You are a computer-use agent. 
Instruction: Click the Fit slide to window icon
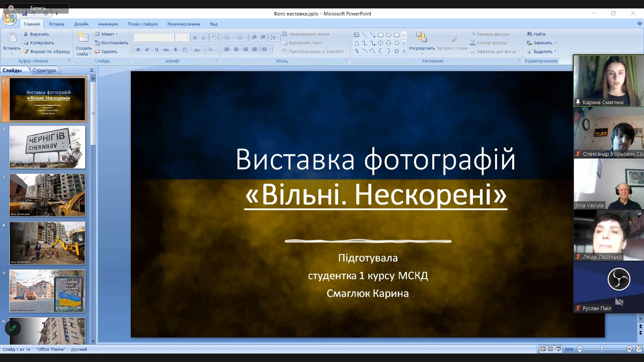[639, 349]
